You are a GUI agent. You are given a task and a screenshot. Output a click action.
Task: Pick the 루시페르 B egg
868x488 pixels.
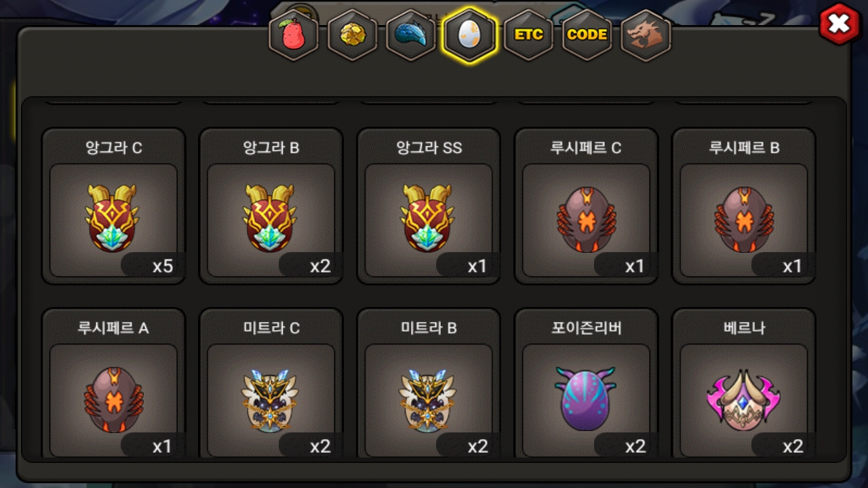tap(743, 206)
